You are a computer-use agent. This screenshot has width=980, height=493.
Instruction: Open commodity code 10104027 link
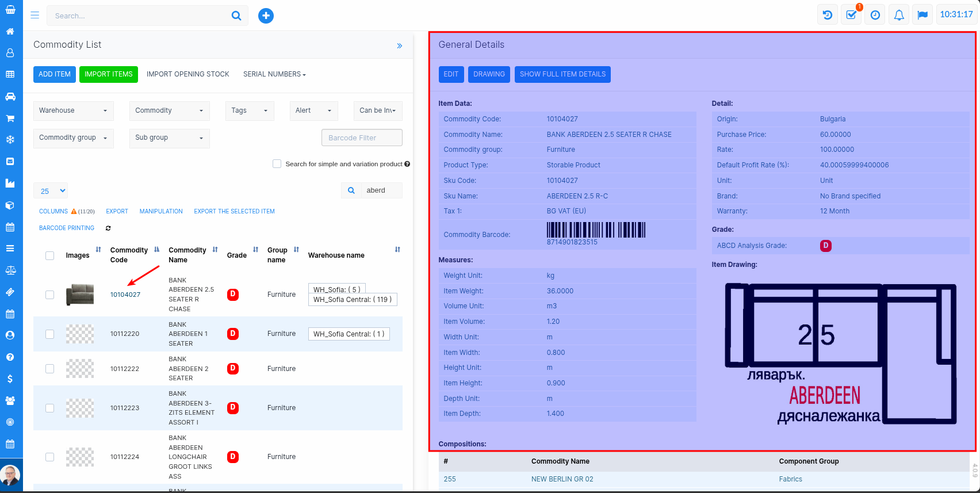coord(125,295)
